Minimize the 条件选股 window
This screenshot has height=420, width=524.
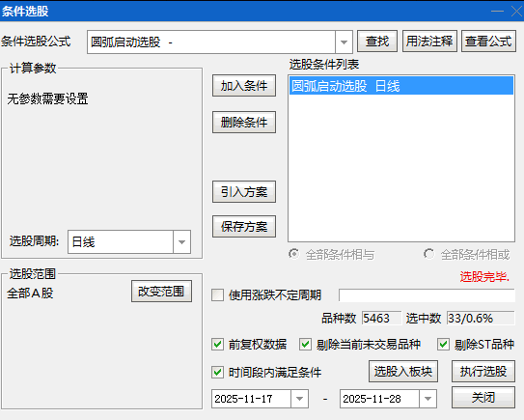click(497, 11)
